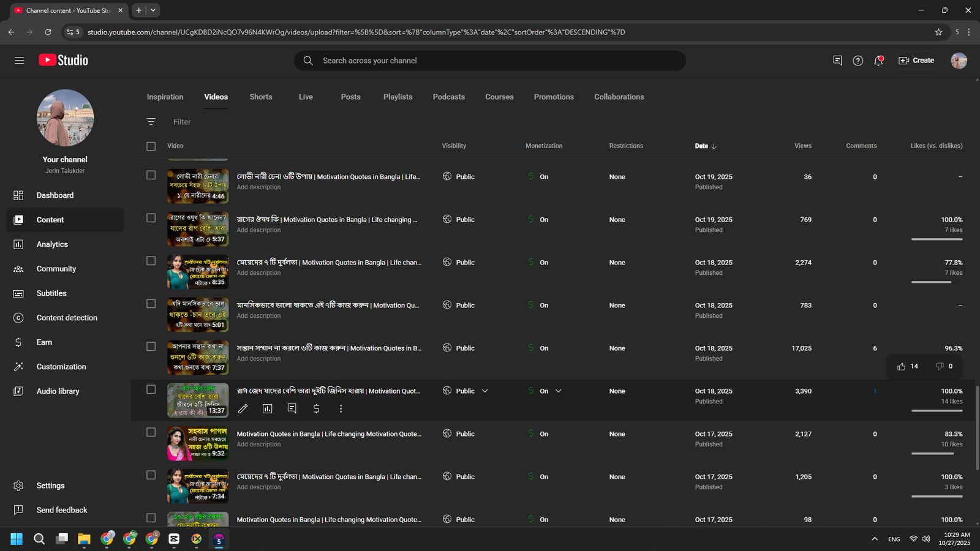
Task: Click the Create button
Action: click(x=916, y=61)
